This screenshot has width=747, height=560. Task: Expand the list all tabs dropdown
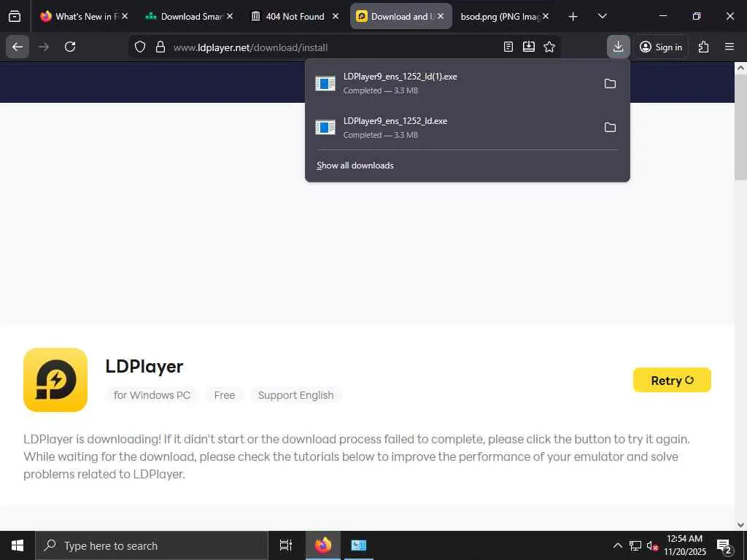[602, 17]
